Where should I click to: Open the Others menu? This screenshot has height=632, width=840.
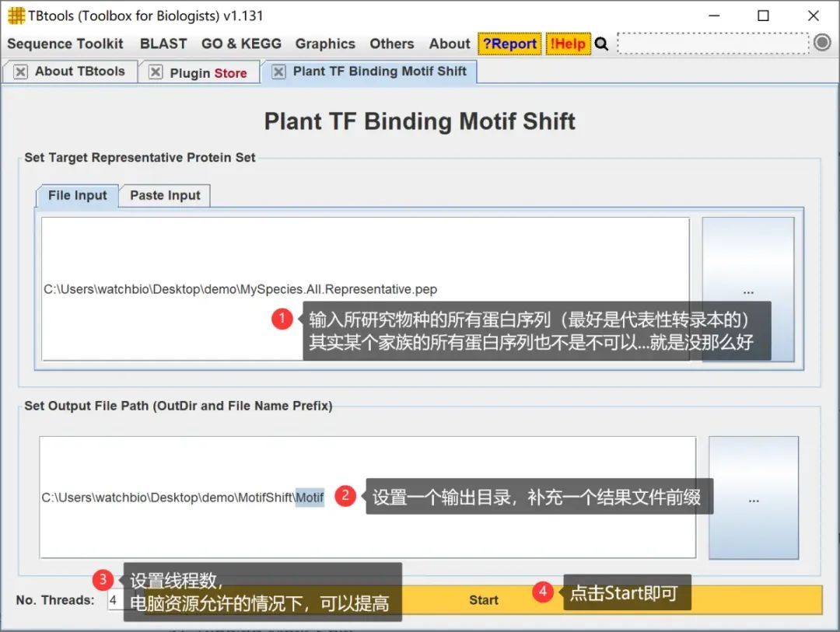(391, 44)
